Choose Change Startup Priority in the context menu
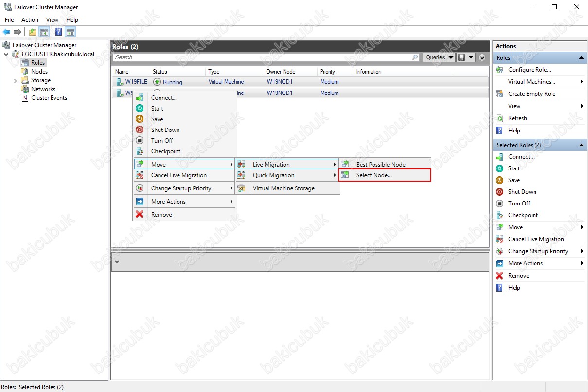 click(x=185, y=188)
